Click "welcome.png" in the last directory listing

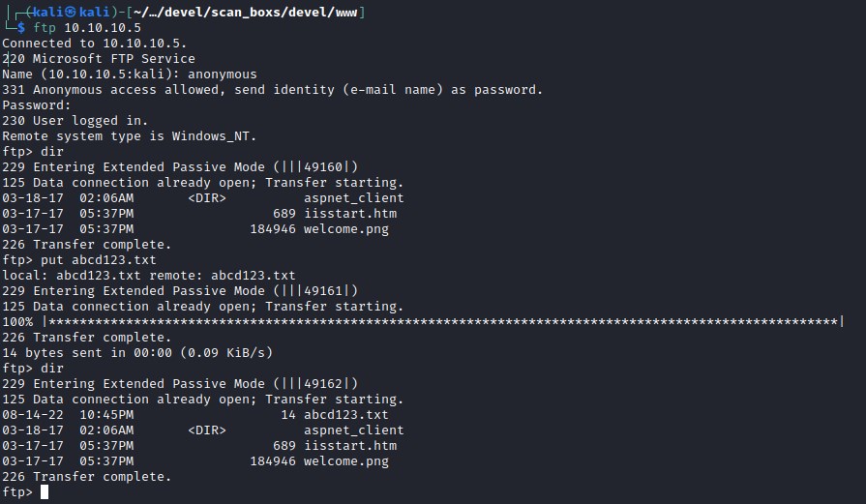coord(346,461)
